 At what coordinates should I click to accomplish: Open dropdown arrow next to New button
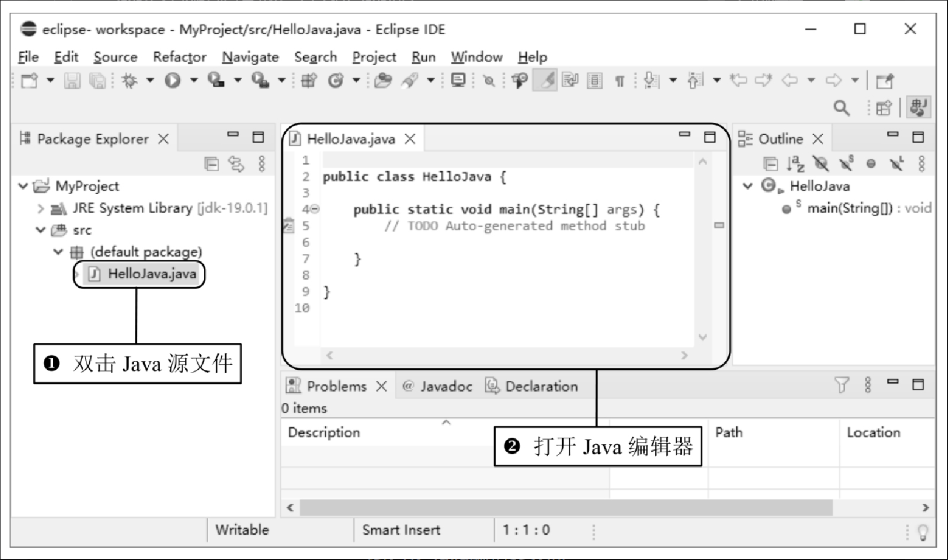pyautogui.click(x=50, y=81)
